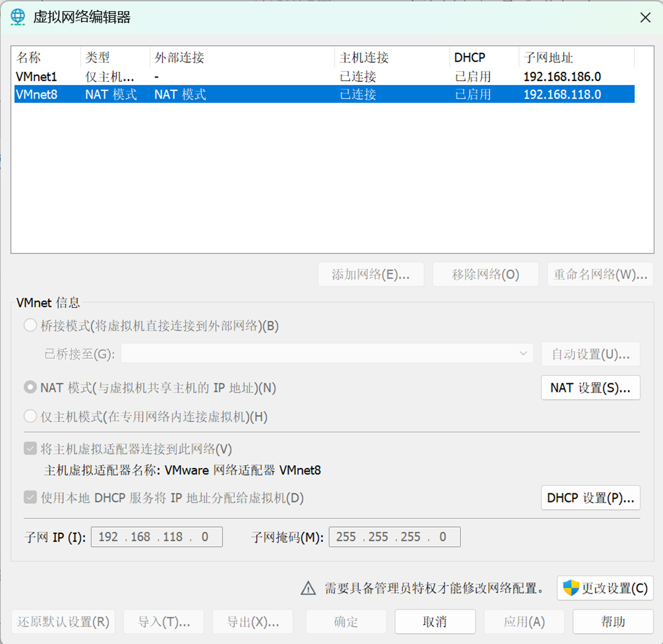Click inside the 子网掩码 input field
Screen dimensions: 663x644
(394, 536)
